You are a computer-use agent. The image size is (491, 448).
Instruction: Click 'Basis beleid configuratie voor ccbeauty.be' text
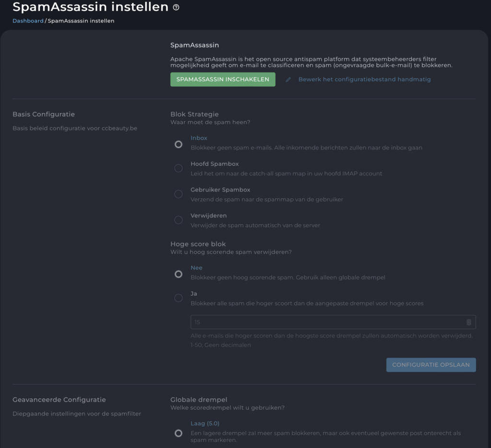[x=75, y=128]
